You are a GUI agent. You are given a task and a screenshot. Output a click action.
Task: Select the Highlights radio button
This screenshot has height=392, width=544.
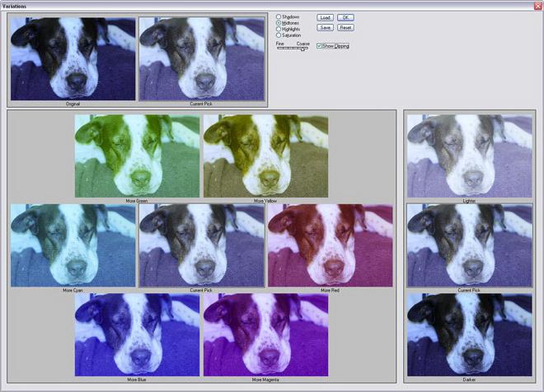[x=279, y=29]
